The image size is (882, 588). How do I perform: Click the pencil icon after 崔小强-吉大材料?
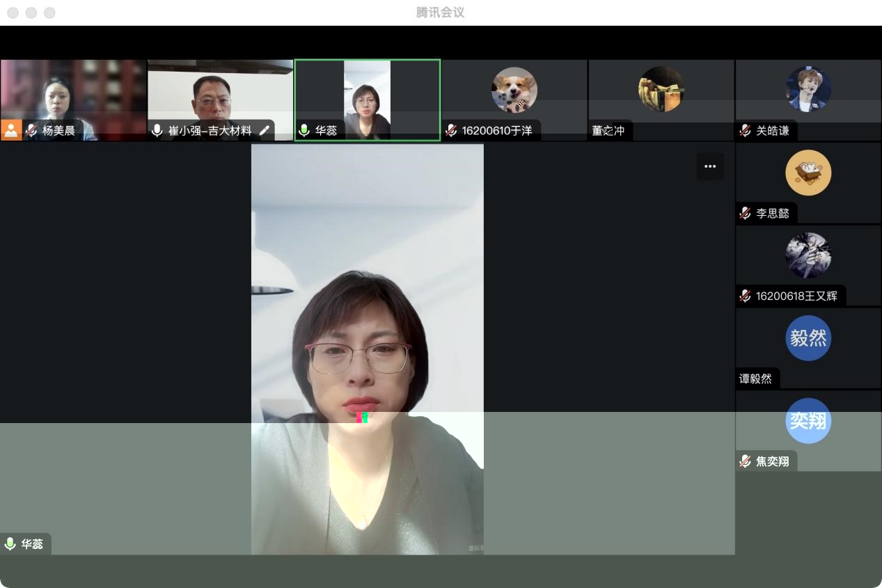pos(265,130)
